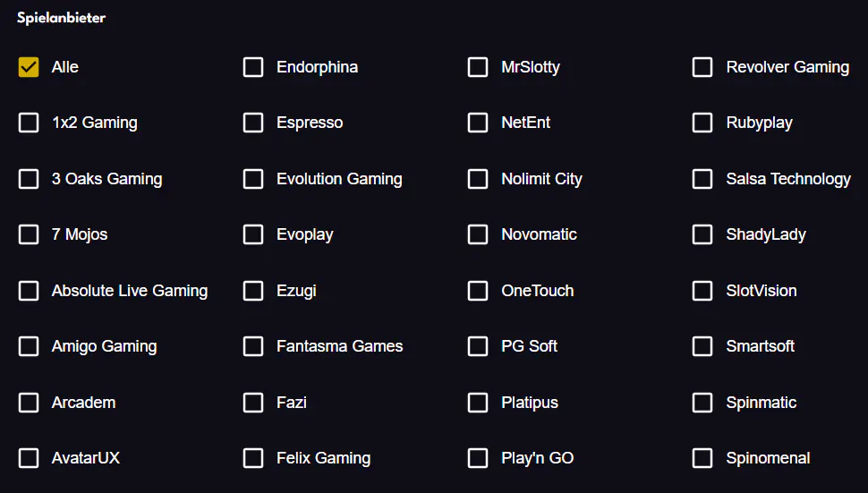Check the Endorphina provider box
This screenshot has width=868, height=493.
pos(253,67)
